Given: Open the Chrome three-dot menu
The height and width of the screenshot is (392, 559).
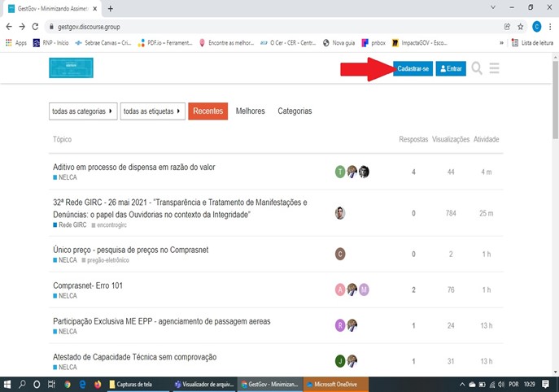Looking at the screenshot, I should (551, 26).
